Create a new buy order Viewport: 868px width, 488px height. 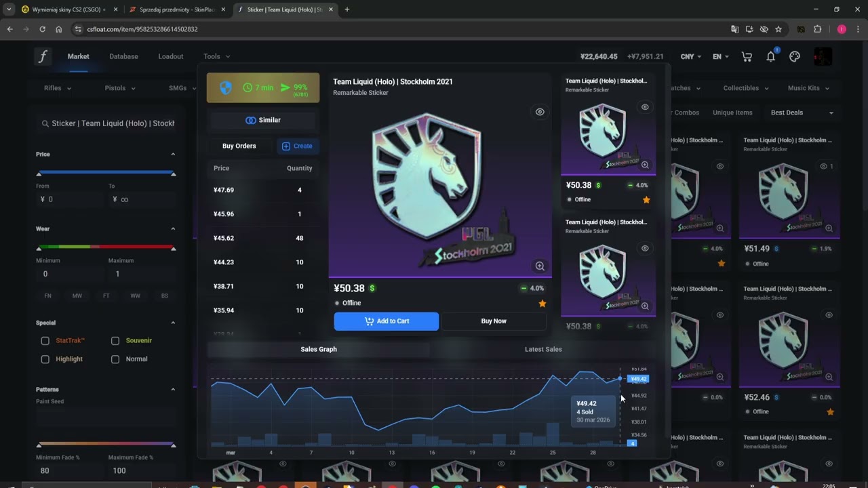pos(296,146)
